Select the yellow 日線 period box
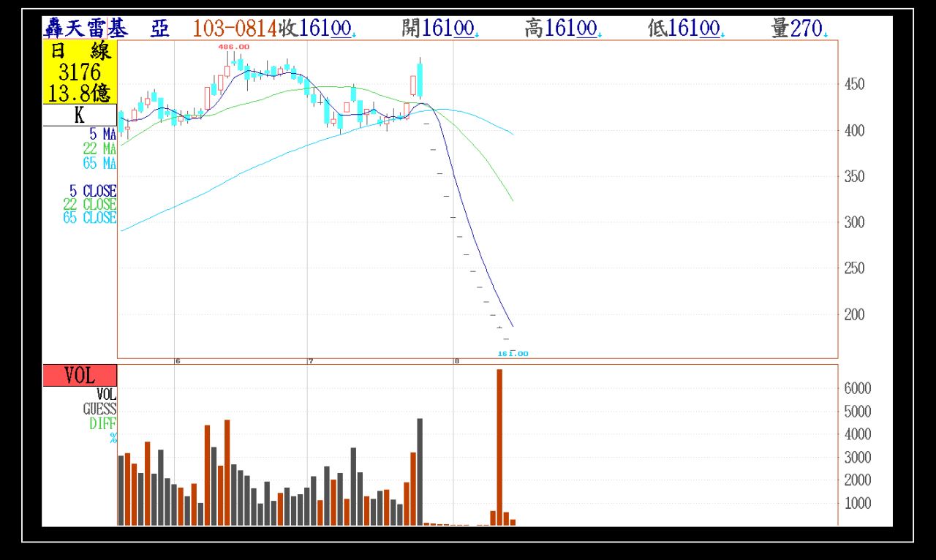The image size is (936, 560). [79, 72]
